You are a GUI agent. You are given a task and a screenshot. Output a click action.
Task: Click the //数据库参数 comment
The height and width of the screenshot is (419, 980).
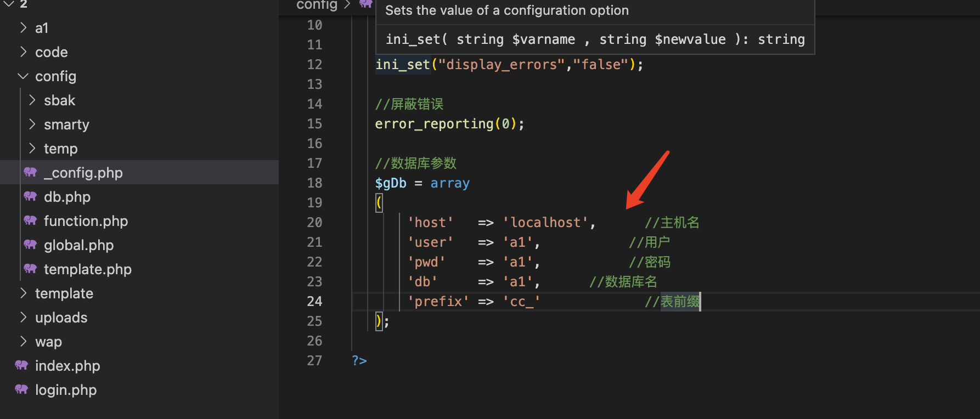click(416, 163)
